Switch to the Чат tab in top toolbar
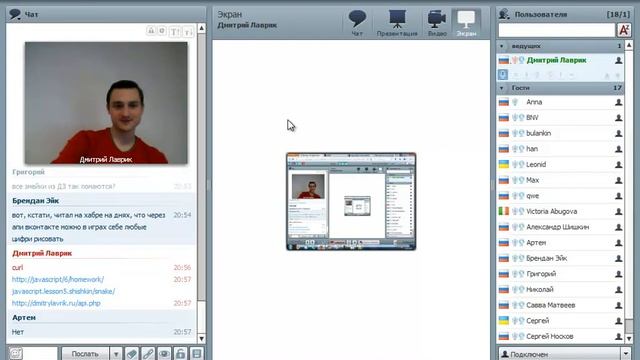 (x=357, y=23)
